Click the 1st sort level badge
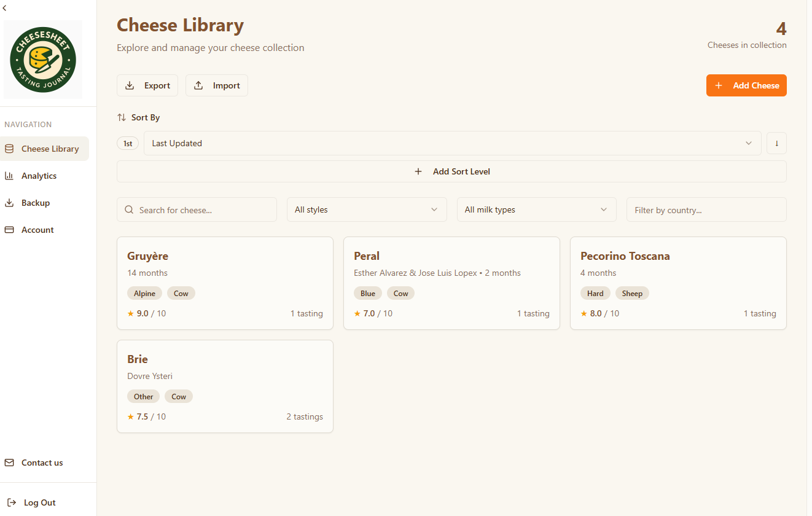Image resolution: width=812 pixels, height=516 pixels. (128, 143)
